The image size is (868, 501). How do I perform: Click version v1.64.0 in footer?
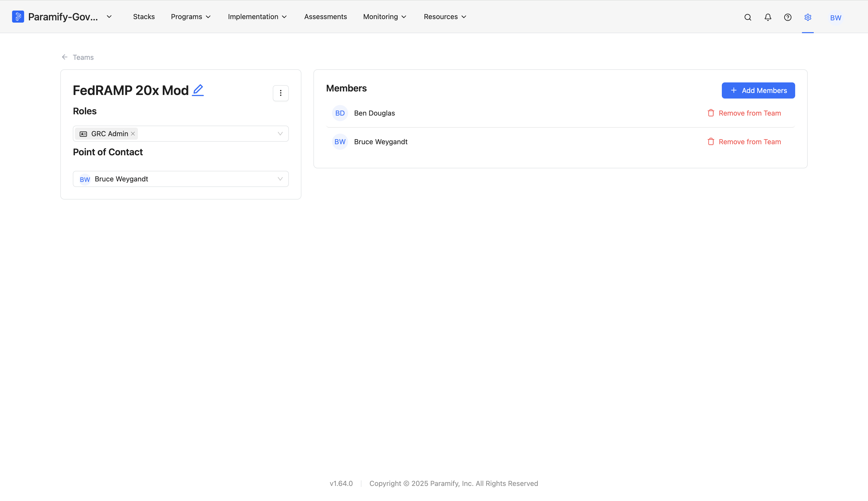click(x=341, y=483)
